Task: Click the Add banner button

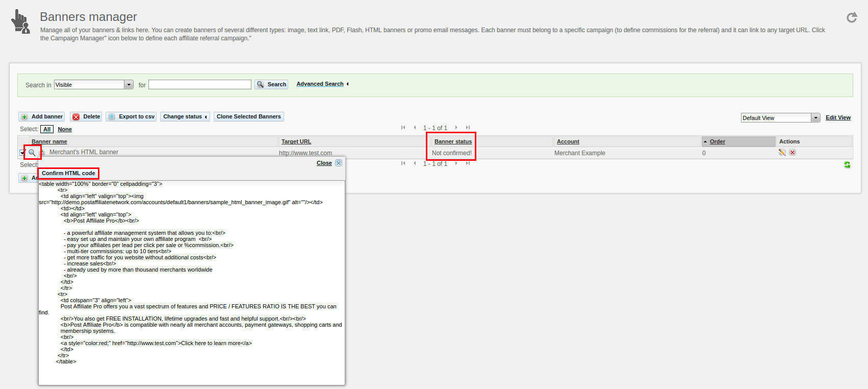Action: point(42,117)
